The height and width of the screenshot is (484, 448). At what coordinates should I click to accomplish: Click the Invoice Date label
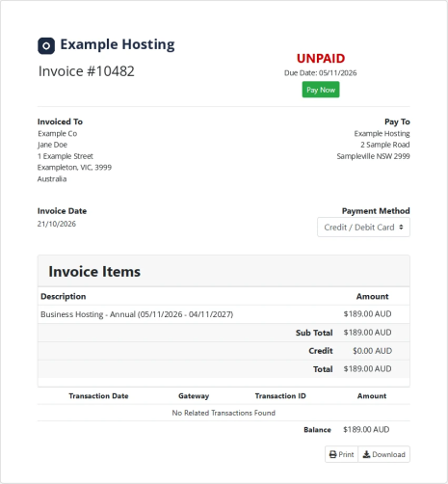pyautogui.click(x=62, y=211)
